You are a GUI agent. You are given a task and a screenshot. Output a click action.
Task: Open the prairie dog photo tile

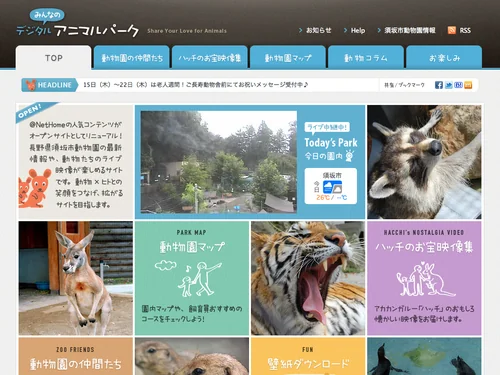(x=192, y=356)
